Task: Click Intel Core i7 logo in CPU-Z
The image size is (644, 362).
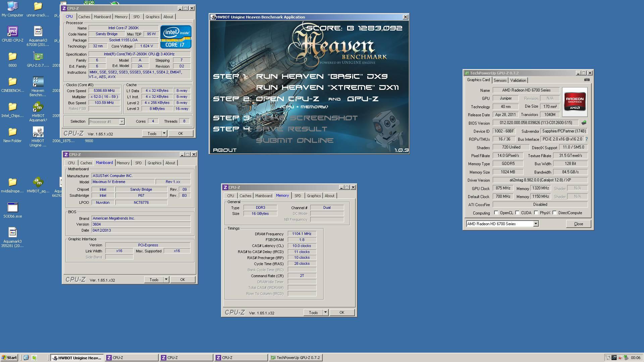Action: tap(176, 37)
